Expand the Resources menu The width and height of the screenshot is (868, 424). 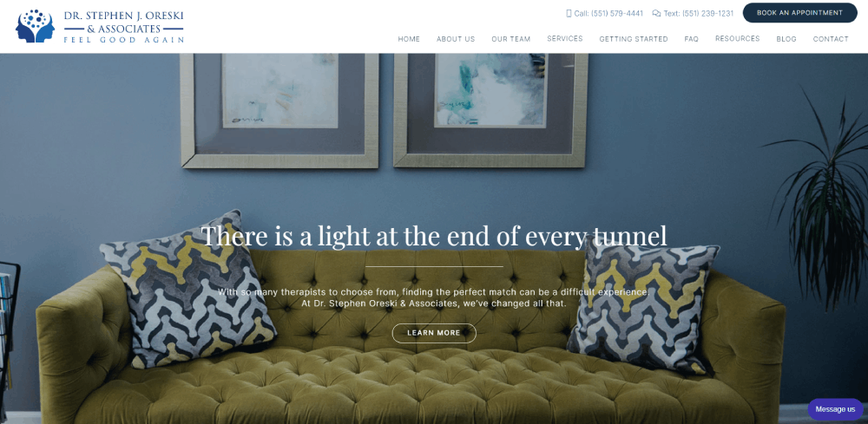(x=737, y=39)
